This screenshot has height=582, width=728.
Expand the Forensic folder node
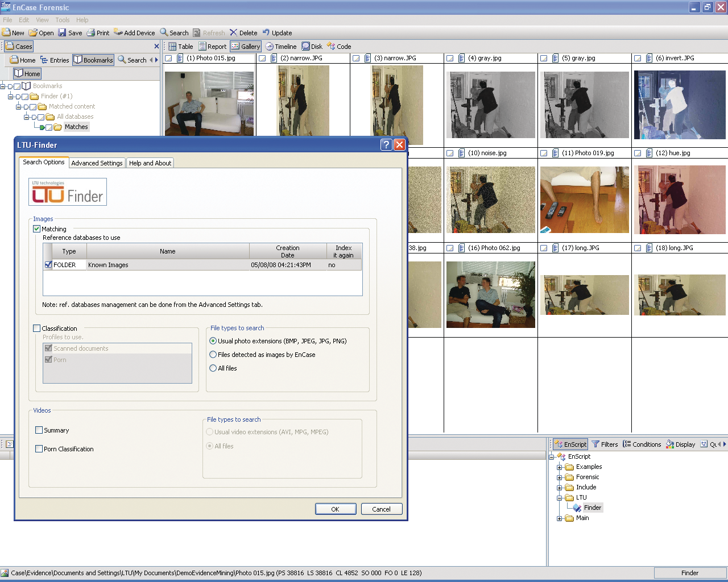pos(560,477)
